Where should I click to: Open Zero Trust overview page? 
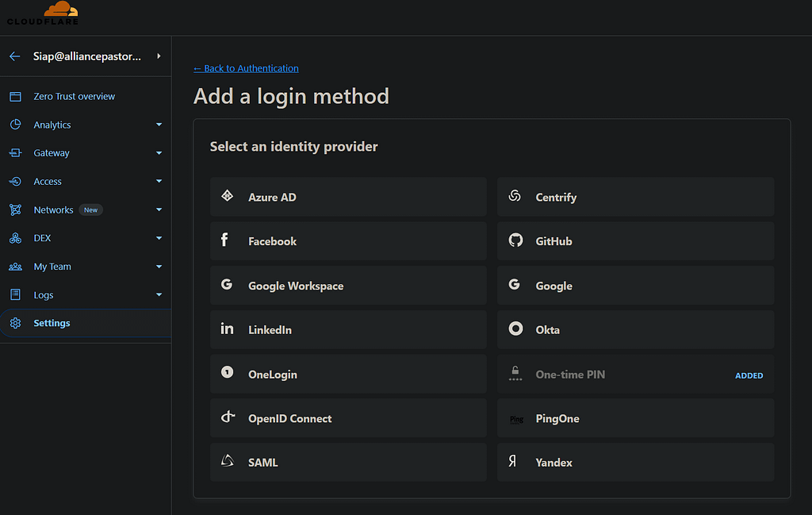click(x=74, y=96)
